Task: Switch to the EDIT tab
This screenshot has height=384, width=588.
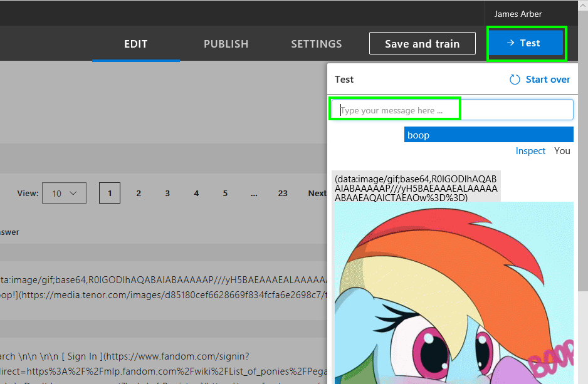Action: point(136,44)
